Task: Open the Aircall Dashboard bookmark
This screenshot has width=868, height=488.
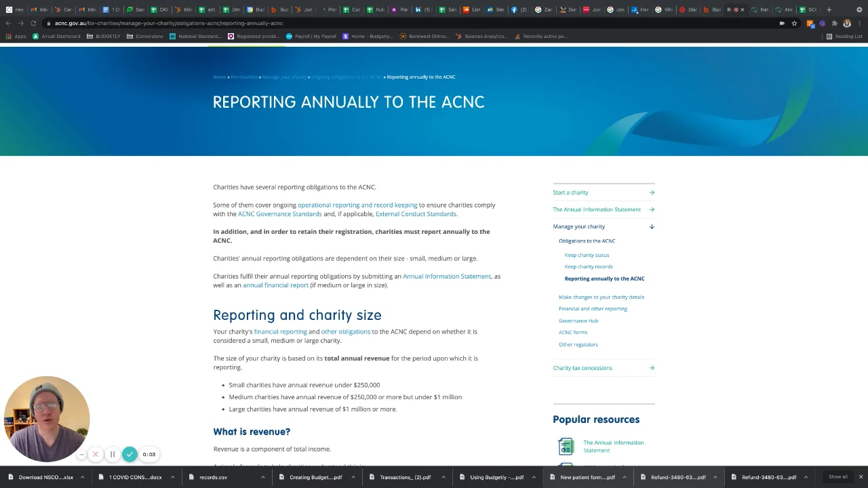Action: pyautogui.click(x=56, y=36)
